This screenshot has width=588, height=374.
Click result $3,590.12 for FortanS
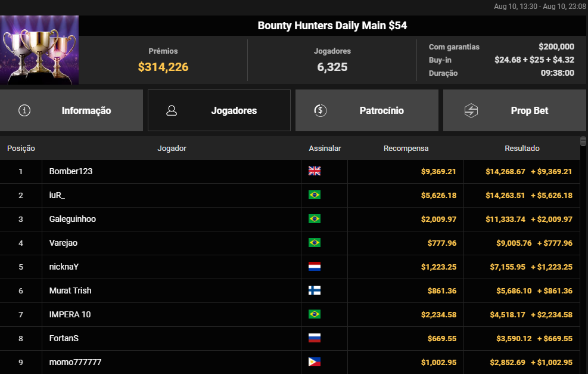click(x=514, y=338)
